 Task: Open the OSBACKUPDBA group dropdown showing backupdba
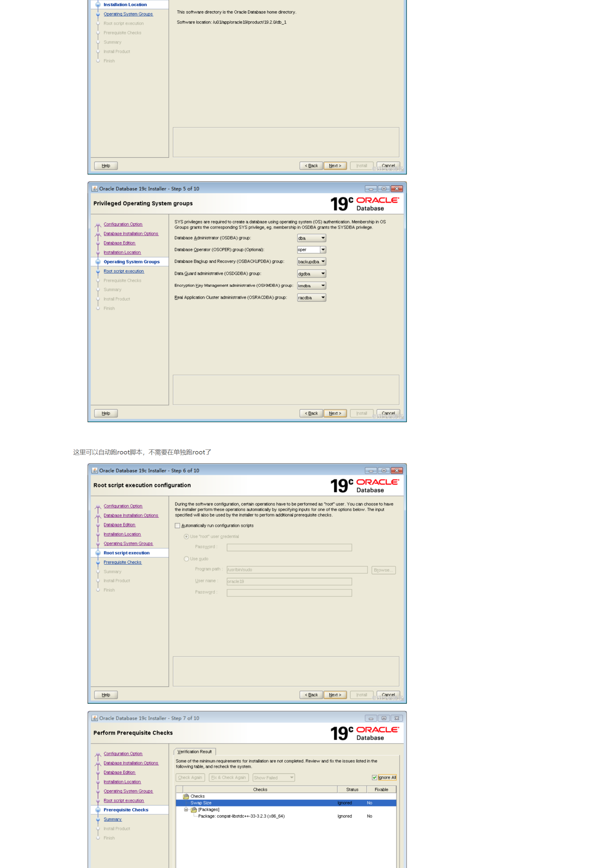tap(311, 262)
